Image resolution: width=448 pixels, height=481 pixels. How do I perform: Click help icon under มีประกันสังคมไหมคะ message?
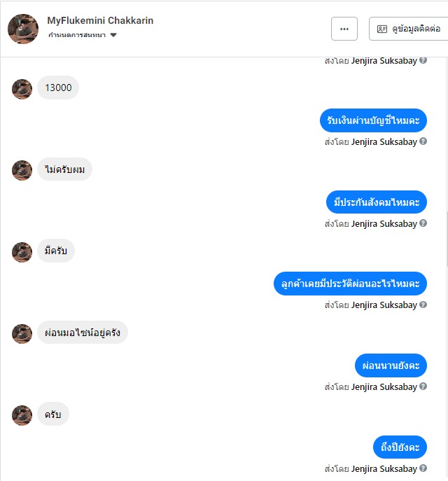coord(423,223)
